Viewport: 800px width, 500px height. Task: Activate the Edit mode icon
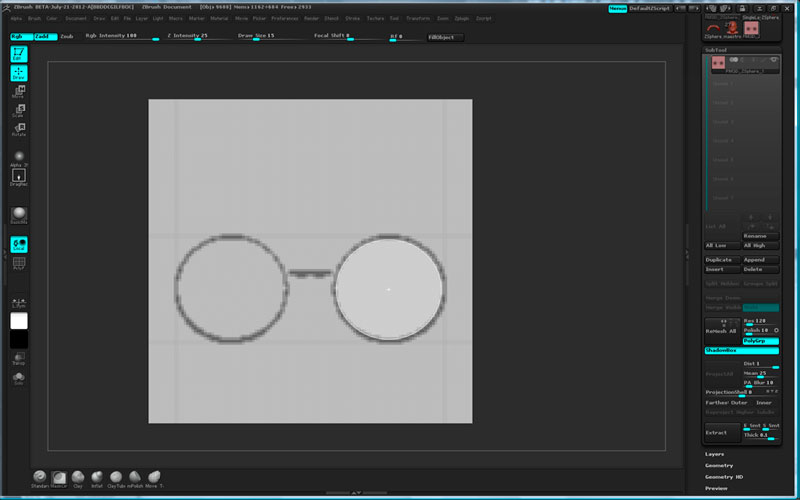pos(19,54)
